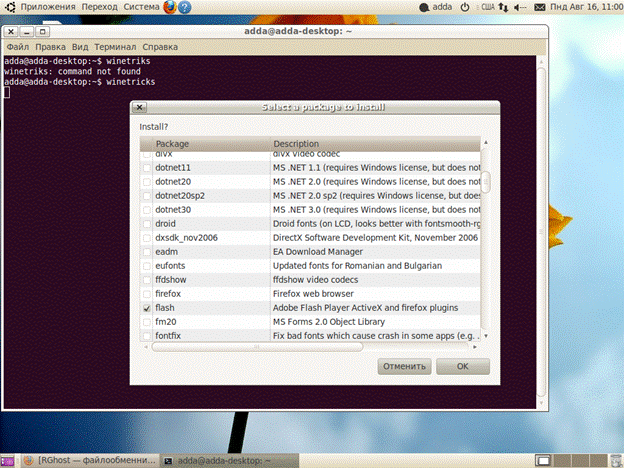This screenshot has width=624, height=468.
Task: Check the dxsdk_nov2006 checkbox
Action: point(147,238)
